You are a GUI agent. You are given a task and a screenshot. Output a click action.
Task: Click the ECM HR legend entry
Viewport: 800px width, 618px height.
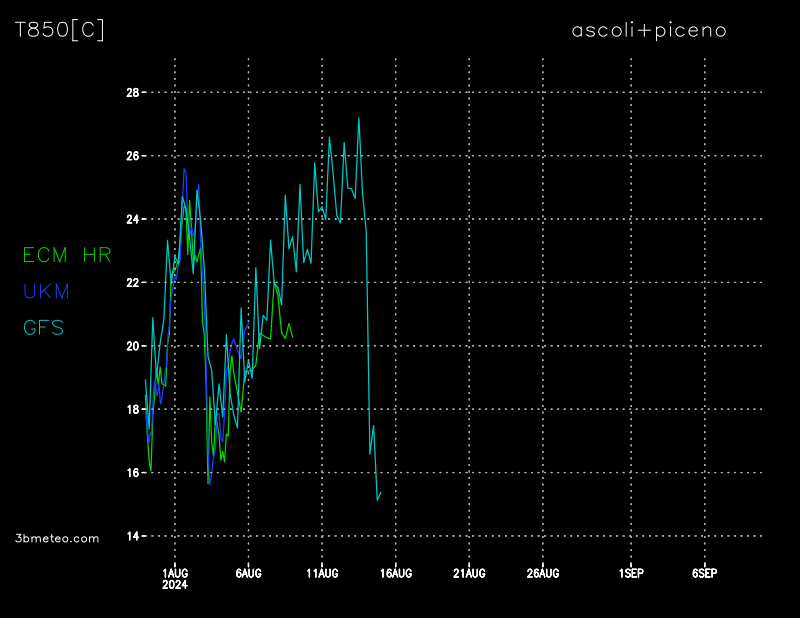(67, 255)
